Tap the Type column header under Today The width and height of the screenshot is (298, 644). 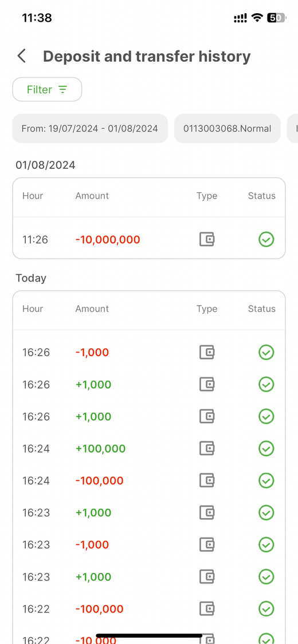coord(207,309)
